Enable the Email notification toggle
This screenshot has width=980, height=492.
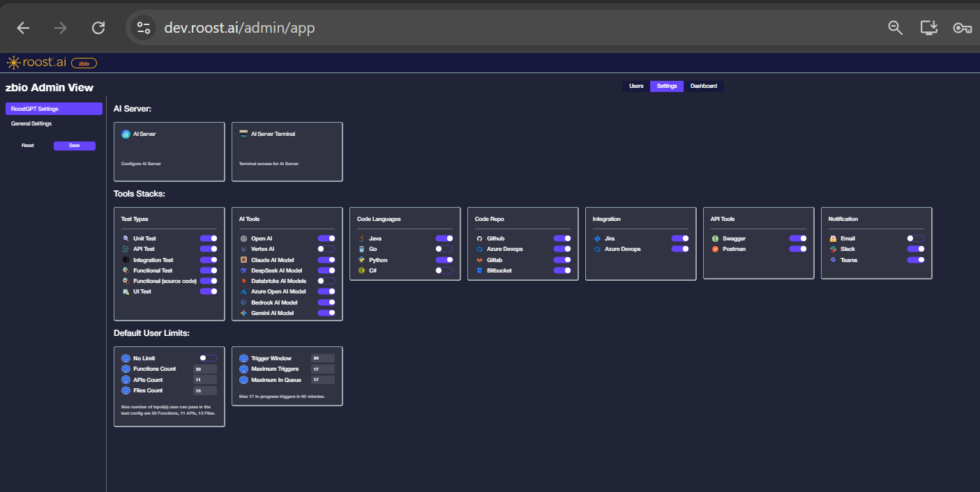(915, 238)
